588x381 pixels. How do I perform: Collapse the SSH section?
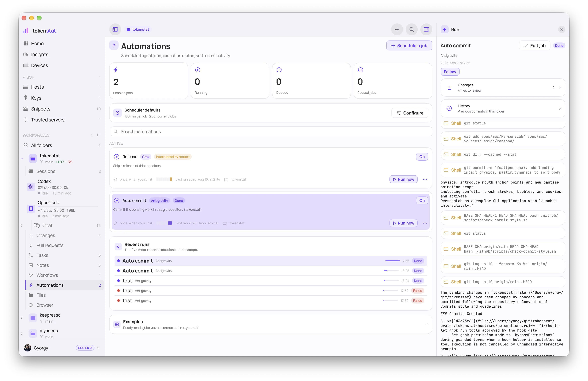(24, 77)
